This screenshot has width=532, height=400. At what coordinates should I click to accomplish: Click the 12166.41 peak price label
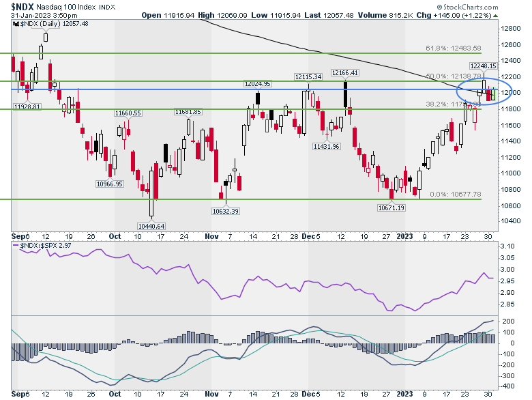(345, 72)
